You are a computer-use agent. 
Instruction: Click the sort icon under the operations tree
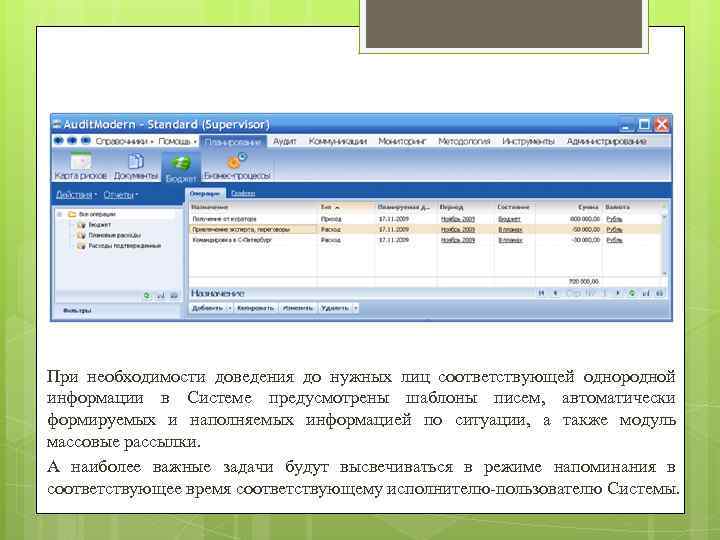pos(161,296)
